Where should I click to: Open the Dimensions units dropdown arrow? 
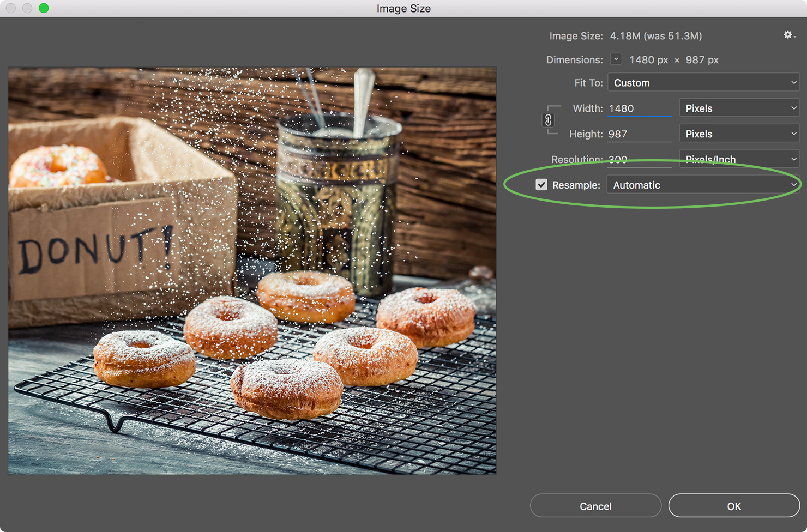616,59
